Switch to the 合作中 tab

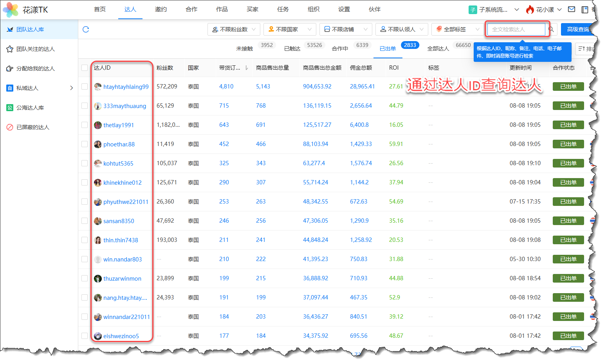pos(340,49)
